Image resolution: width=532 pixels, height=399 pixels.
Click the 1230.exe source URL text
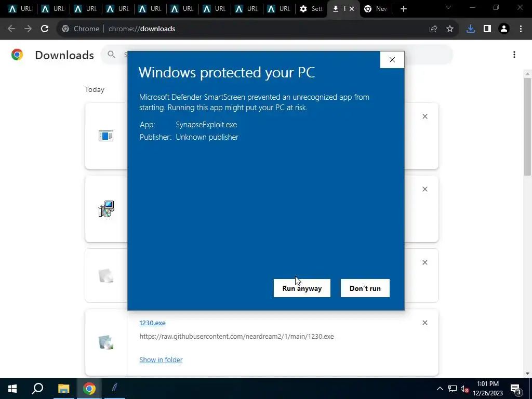tap(236, 336)
